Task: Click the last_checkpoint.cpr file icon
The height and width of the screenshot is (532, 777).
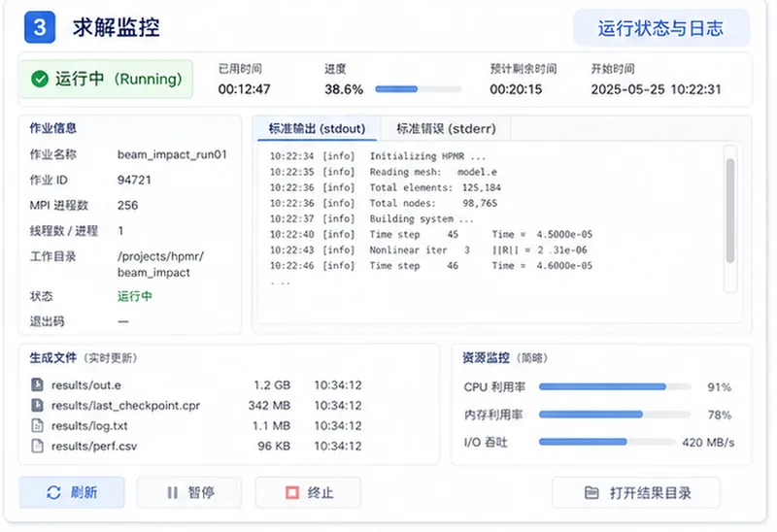Action: click(x=37, y=405)
